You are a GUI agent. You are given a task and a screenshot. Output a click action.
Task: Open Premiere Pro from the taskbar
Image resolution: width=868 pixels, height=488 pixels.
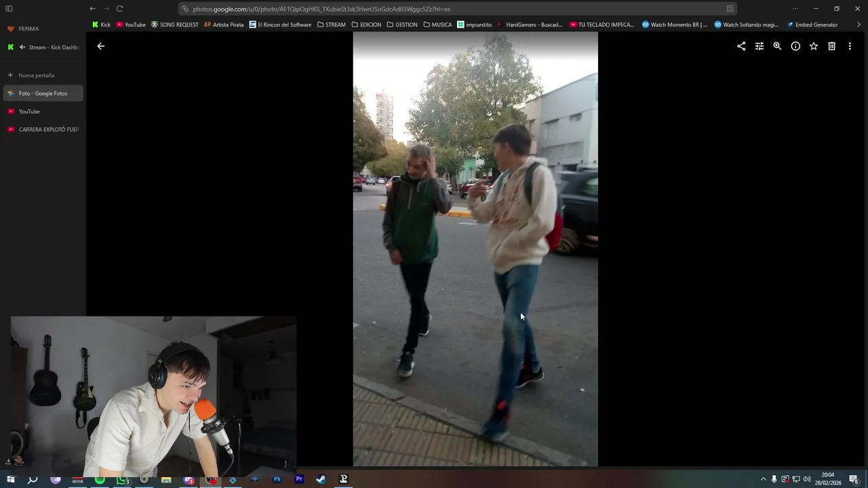pyautogui.click(x=299, y=479)
